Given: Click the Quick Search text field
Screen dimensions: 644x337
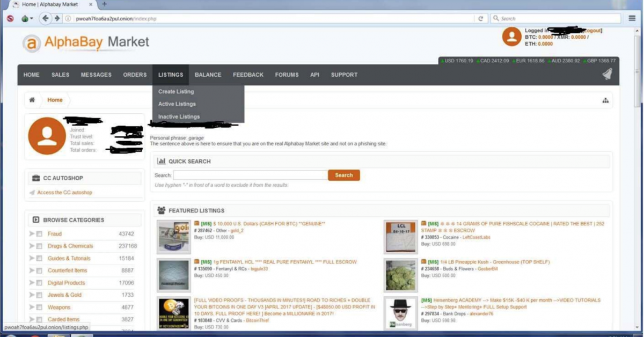Looking at the screenshot, I should 250,175.
